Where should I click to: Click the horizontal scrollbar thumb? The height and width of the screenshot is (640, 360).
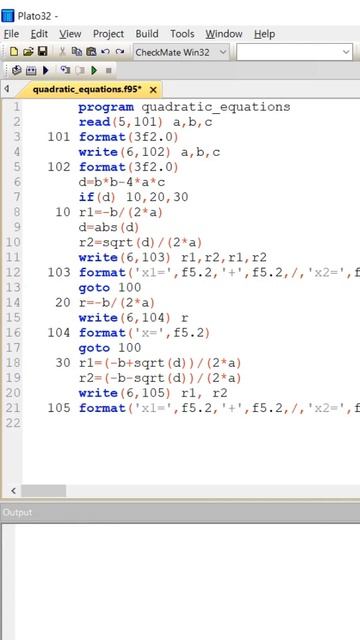pos(43,491)
